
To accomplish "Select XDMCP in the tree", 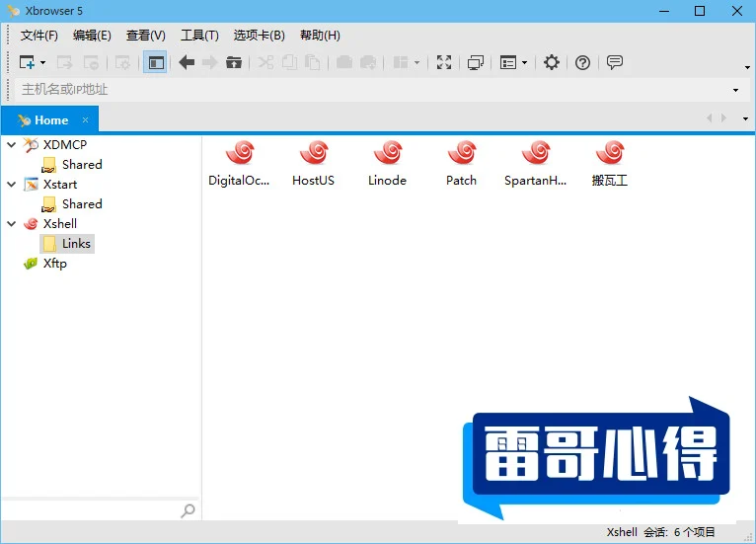I will [x=64, y=145].
